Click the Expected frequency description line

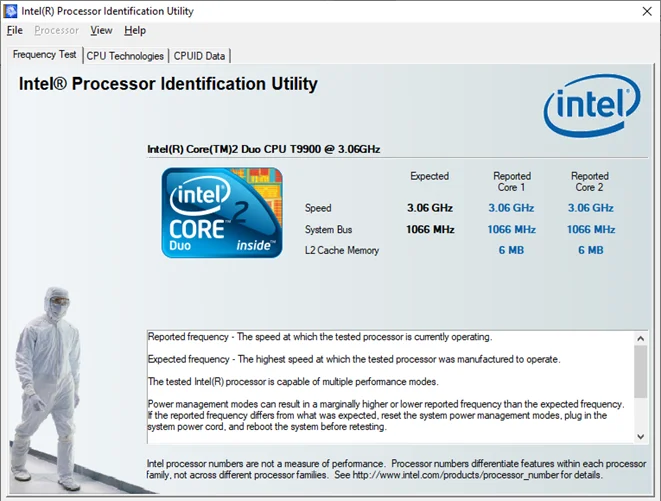tap(354, 359)
